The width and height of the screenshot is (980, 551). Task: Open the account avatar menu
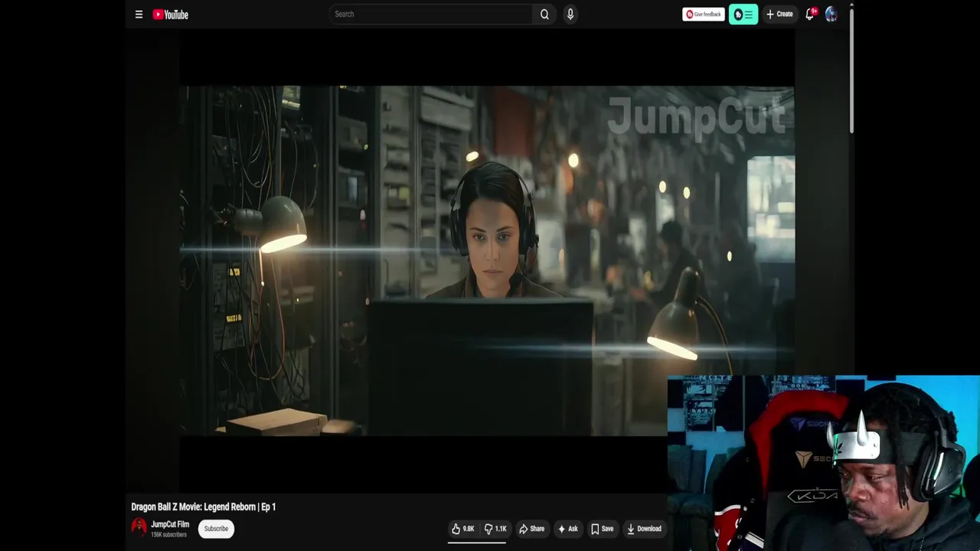(831, 14)
